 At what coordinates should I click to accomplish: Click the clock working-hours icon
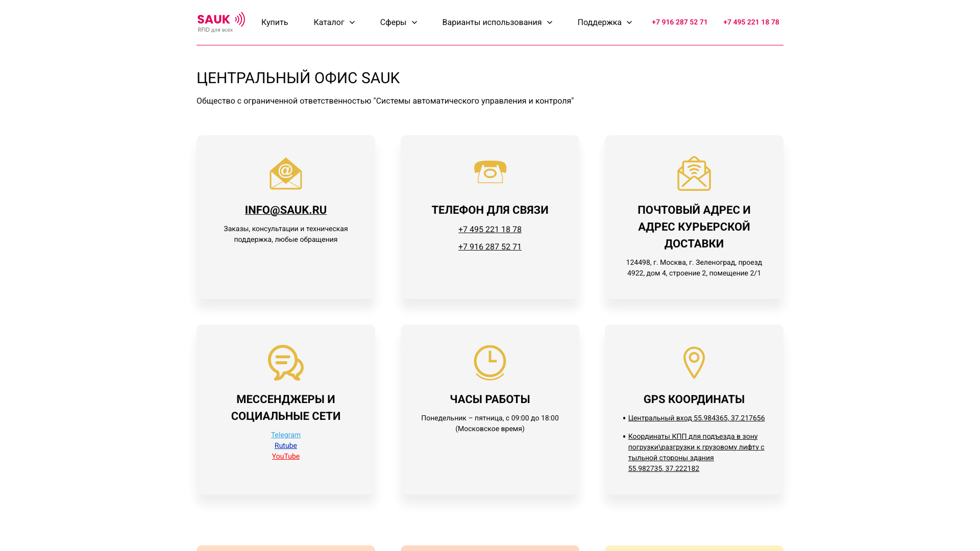[490, 363]
